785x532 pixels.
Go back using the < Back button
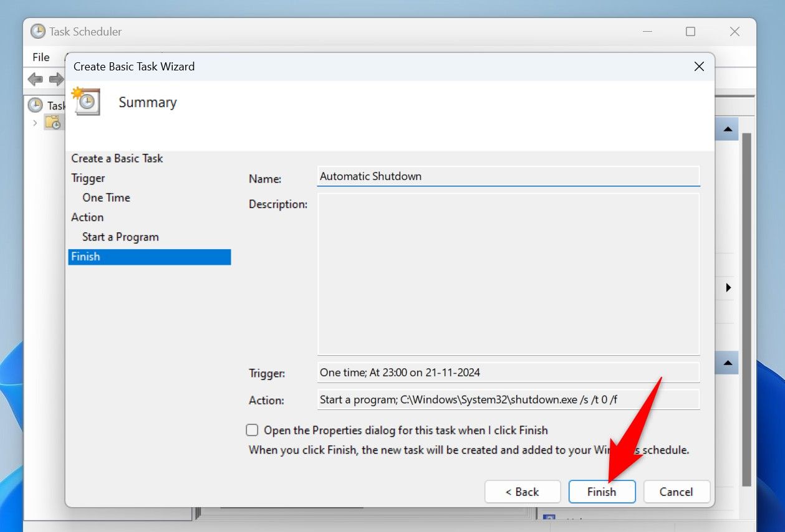point(522,492)
